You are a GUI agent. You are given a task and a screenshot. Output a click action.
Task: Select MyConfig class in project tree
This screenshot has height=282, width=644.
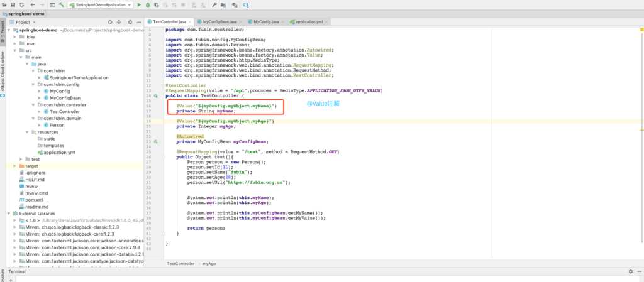[x=60, y=91]
